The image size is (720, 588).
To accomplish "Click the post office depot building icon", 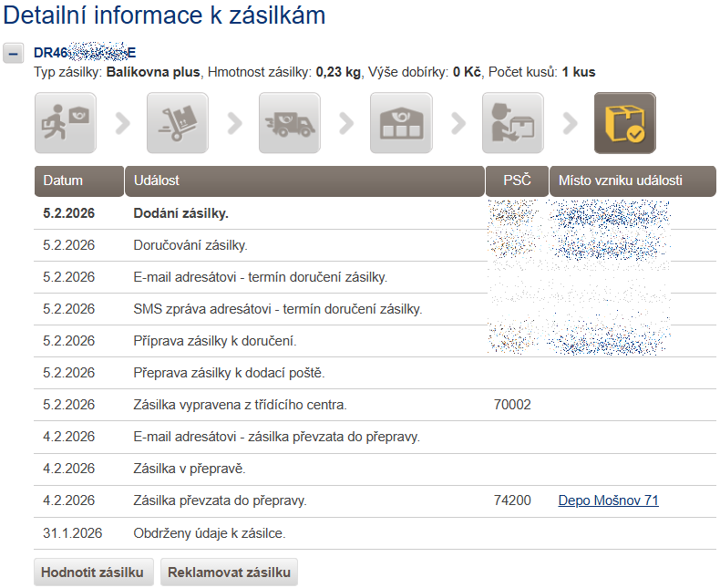I will tap(401, 123).
